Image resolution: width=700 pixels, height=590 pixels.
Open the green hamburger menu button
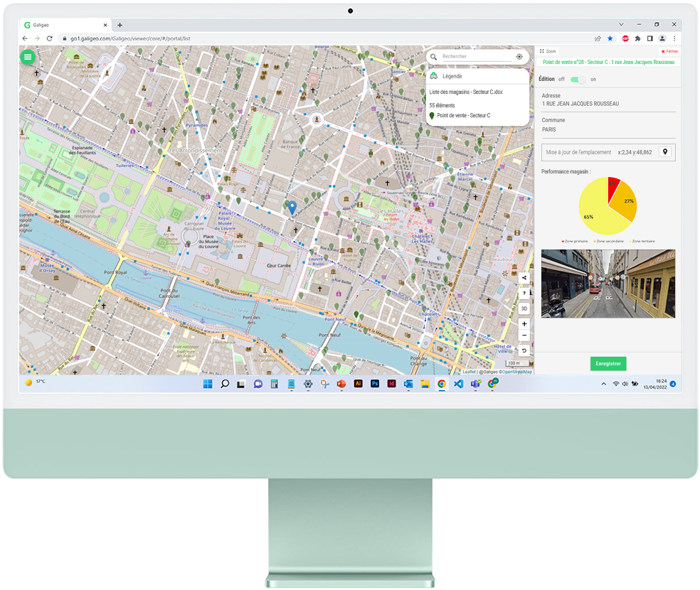click(x=28, y=57)
